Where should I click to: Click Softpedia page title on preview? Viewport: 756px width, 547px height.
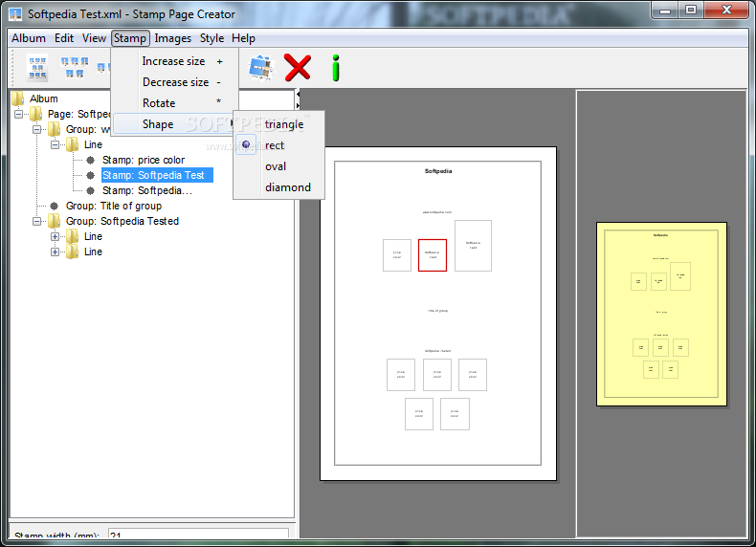(x=438, y=171)
